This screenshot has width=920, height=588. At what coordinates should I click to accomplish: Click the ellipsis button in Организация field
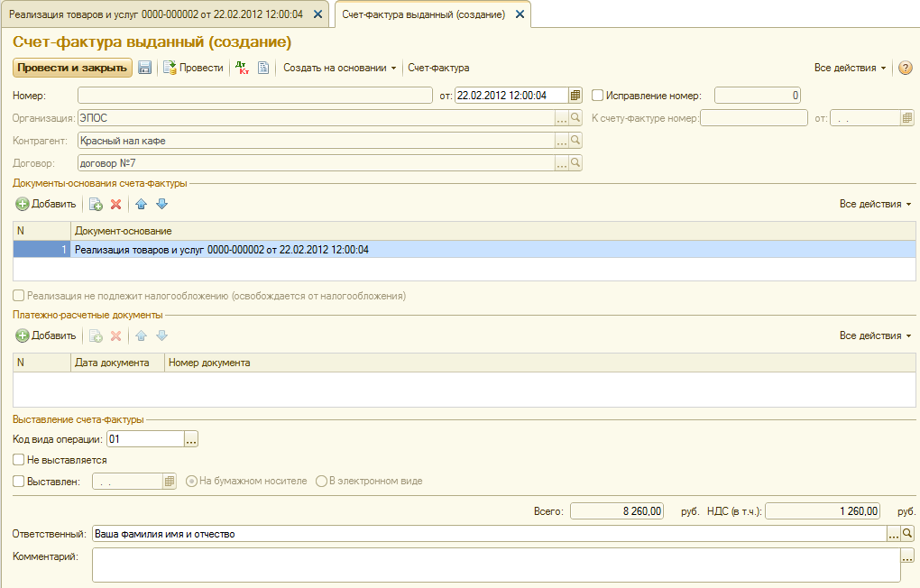[562, 118]
